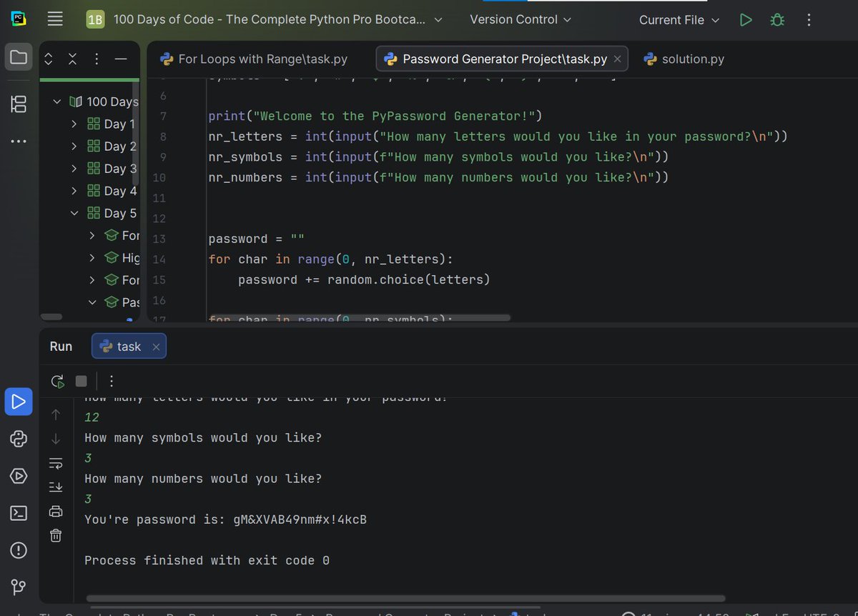Hide the Project panel with the minimize dash
The width and height of the screenshot is (858, 616).
tap(121, 59)
